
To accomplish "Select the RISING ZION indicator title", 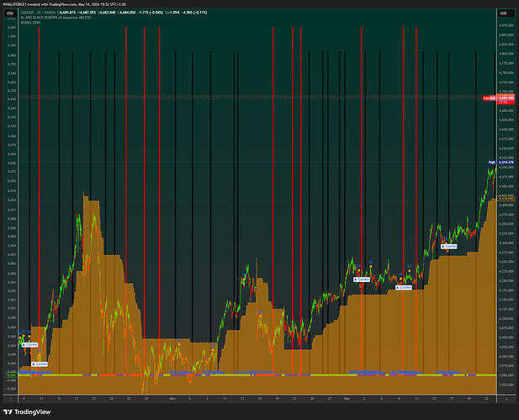I will coord(30,23).
